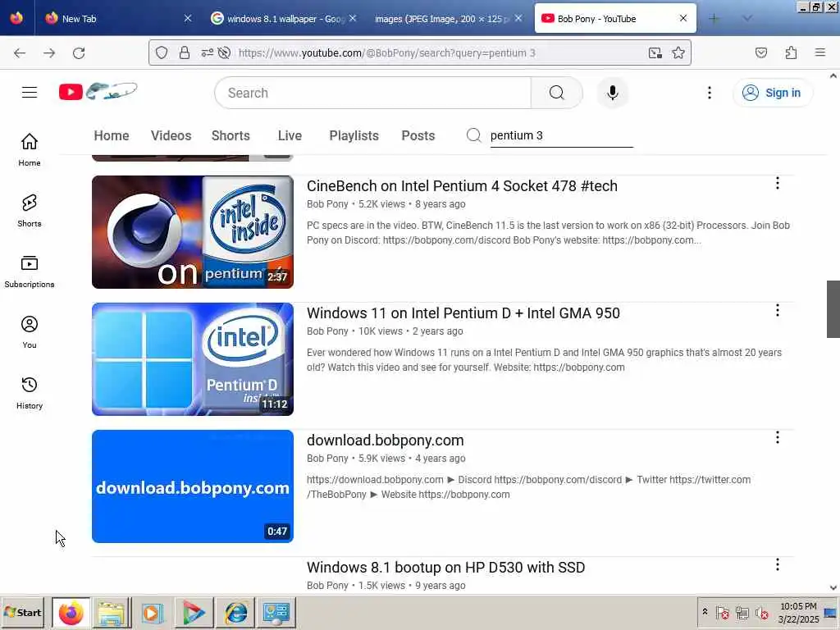Open file explorer from the taskbar

[112, 612]
